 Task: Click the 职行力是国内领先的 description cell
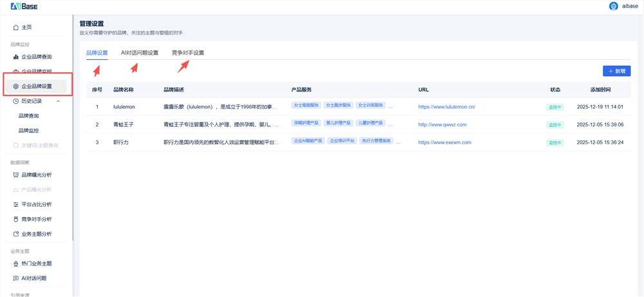(x=222, y=142)
